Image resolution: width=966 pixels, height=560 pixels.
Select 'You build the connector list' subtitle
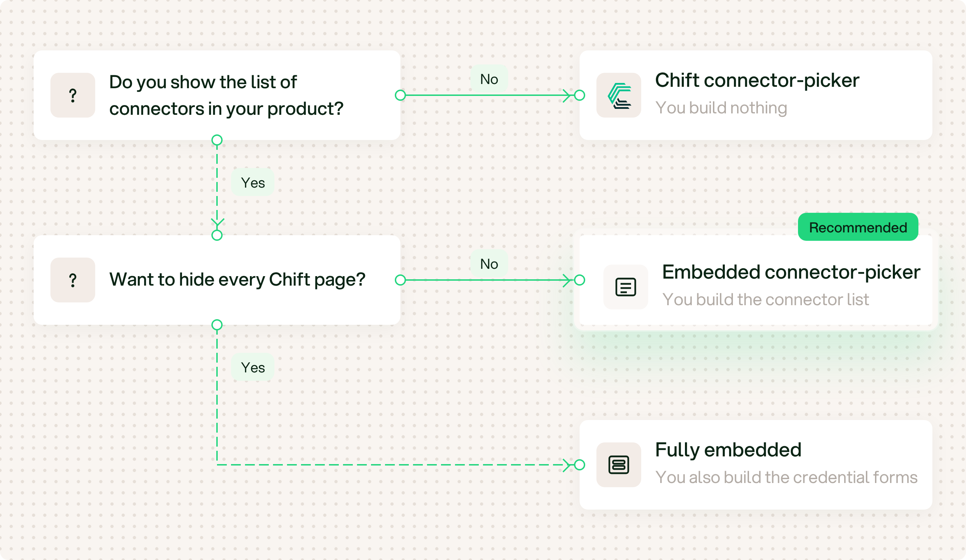pyautogui.click(x=765, y=299)
